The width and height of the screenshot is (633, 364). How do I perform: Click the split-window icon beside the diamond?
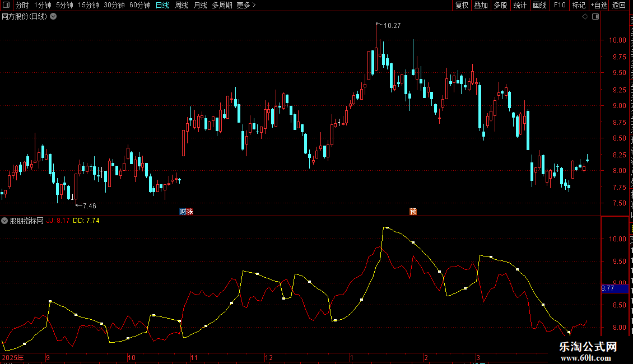[x=595, y=17]
